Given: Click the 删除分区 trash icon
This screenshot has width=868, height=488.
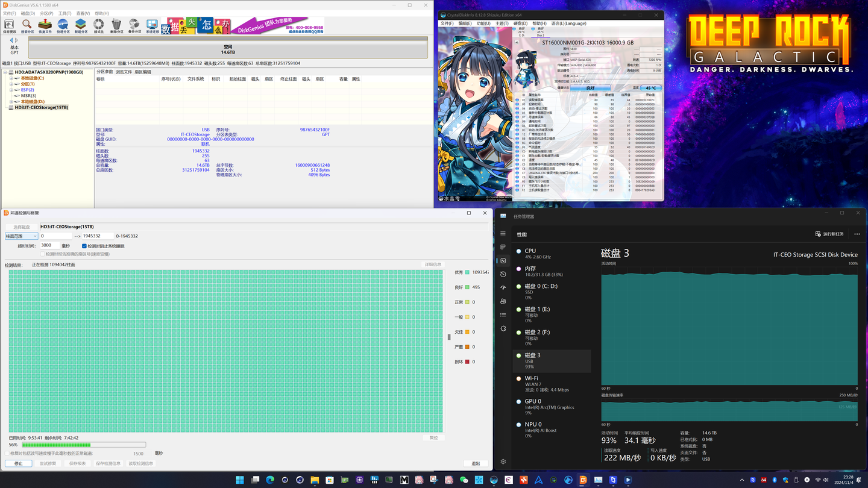Looking at the screenshot, I should (x=116, y=26).
